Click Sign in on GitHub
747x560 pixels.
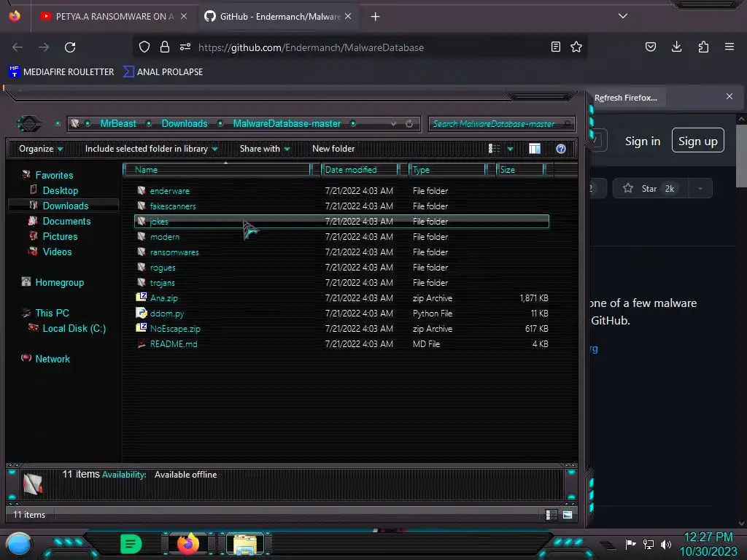tap(643, 141)
